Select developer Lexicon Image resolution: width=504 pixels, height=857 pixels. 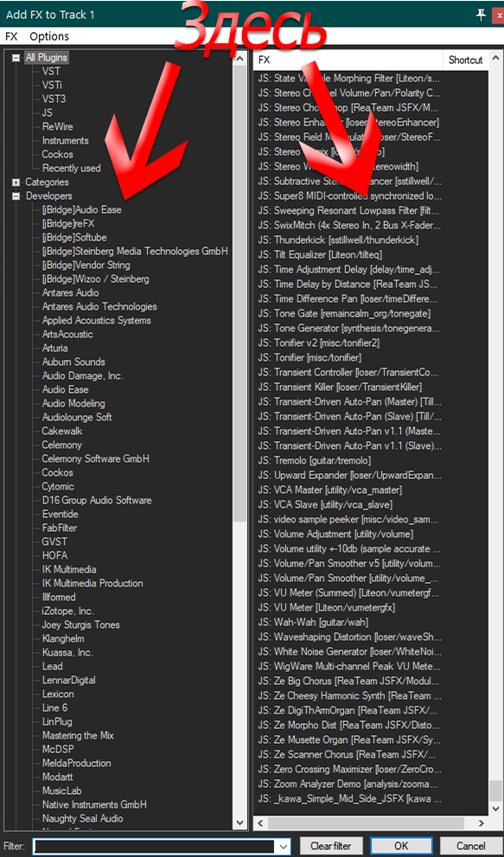click(x=58, y=694)
